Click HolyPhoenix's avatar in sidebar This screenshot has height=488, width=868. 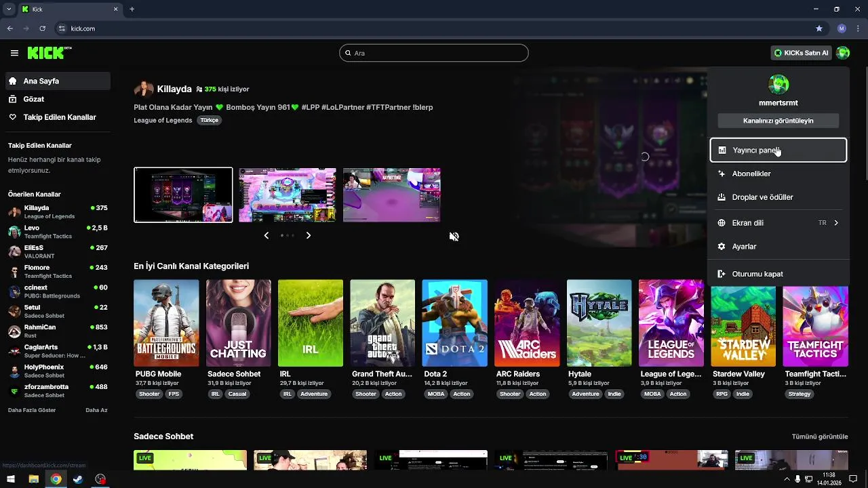[14, 371]
